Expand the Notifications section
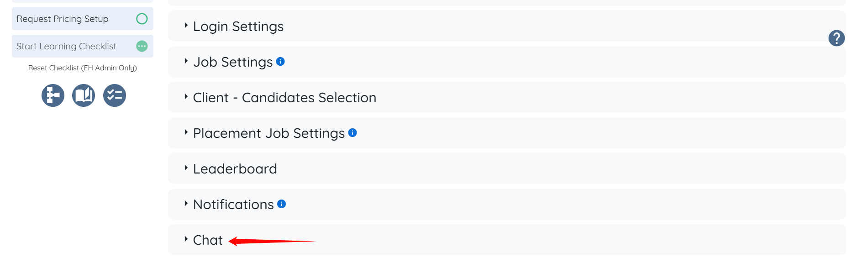The height and width of the screenshot is (258, 868). tap(233, 205)
